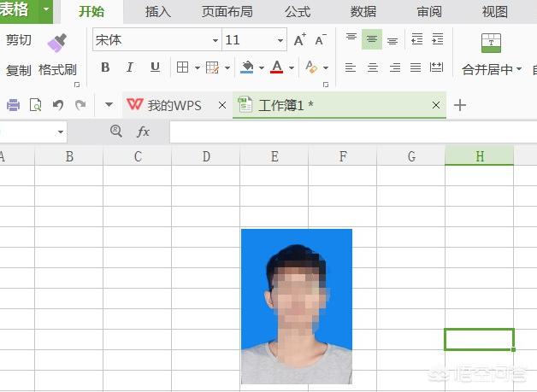The image size is (537, 392).
Task: Increase font size with A+ icon
Action: tap(300, 40)
